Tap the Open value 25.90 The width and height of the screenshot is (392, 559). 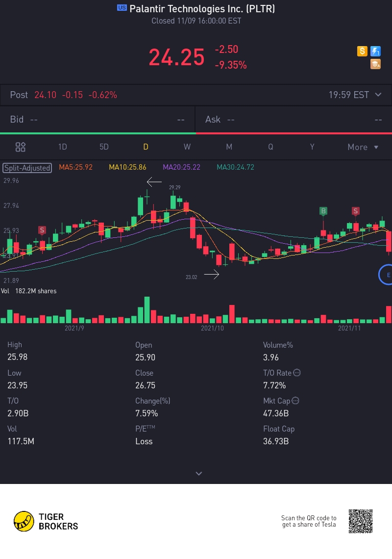tap(145, 357)
